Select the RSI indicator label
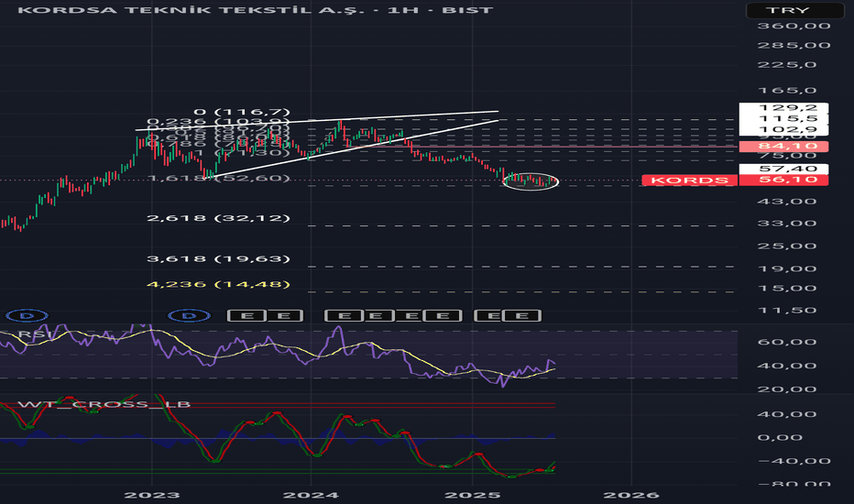This screenshot has width=854, height=504. tap(36, 334)
